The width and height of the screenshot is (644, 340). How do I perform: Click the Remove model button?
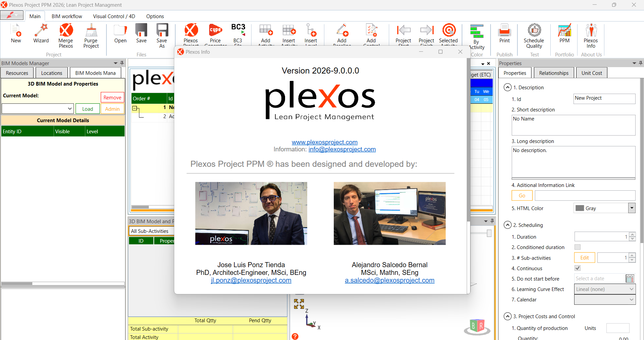112,97
